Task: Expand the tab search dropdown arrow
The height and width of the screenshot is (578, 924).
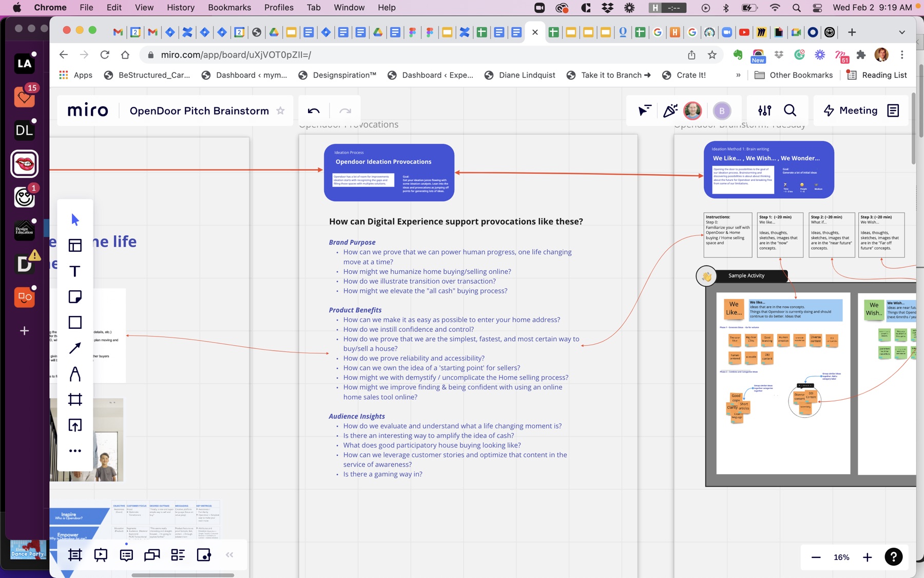Action: tap(902, 32)
